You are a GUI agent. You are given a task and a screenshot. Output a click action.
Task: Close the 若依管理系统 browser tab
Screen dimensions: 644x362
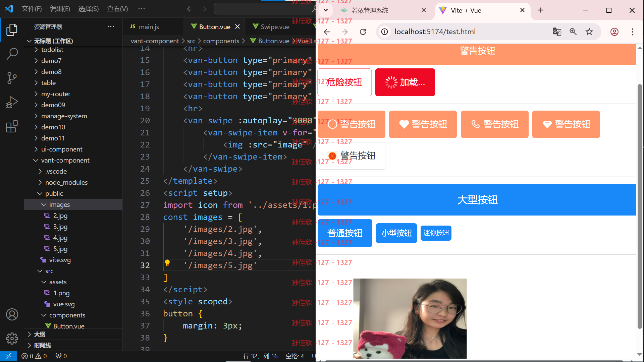424,10
